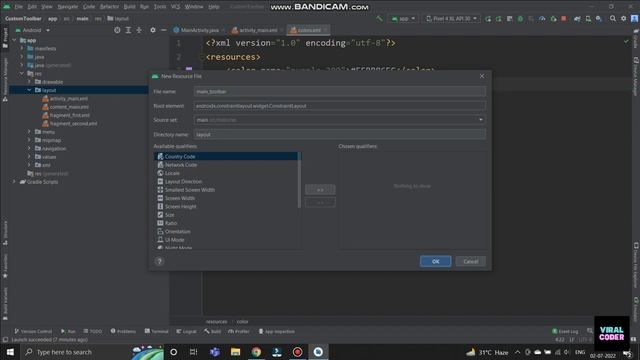The image size is (640, 360).
Task: Click the Profile app gauge icon
Action: coord(542,19)
